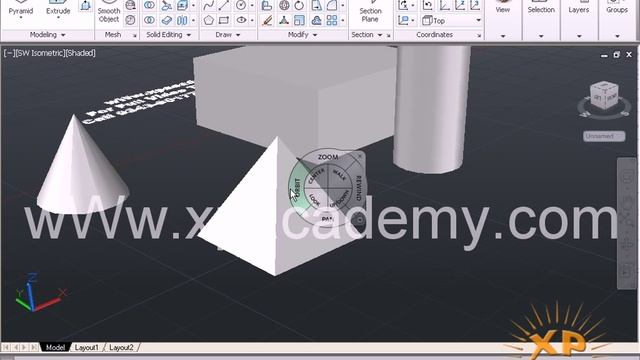The image size is (640, 360).
Task: Switch to the Model tab
Action: point(55,347)
